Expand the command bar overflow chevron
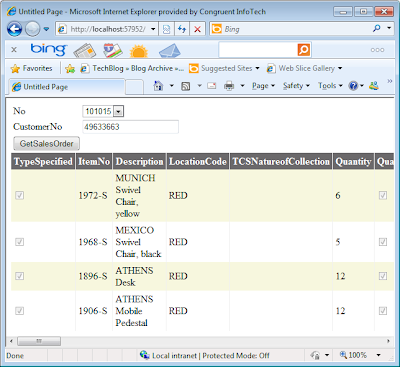 [x=389, y=81]
